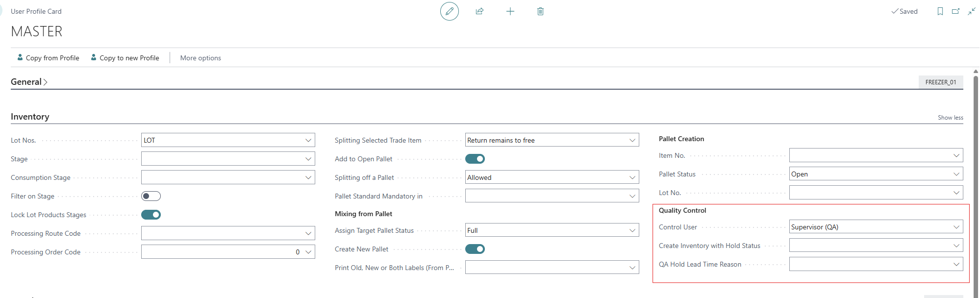Viewport: 980px width, 298px height.
Task: Click Show less in Inventory section
Action: point(950,118)
